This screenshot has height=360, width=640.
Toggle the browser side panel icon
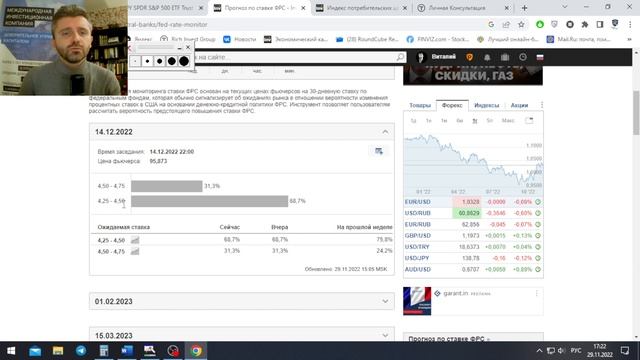[600, 24]
